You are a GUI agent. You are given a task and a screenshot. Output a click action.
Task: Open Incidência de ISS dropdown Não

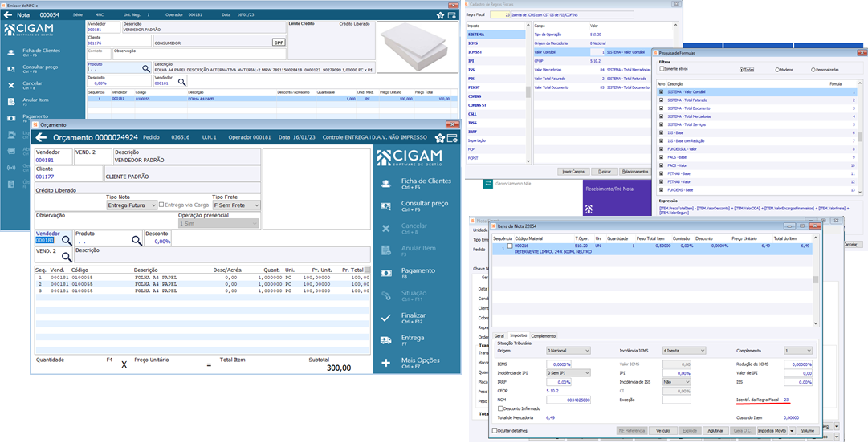tap(676, 382)
